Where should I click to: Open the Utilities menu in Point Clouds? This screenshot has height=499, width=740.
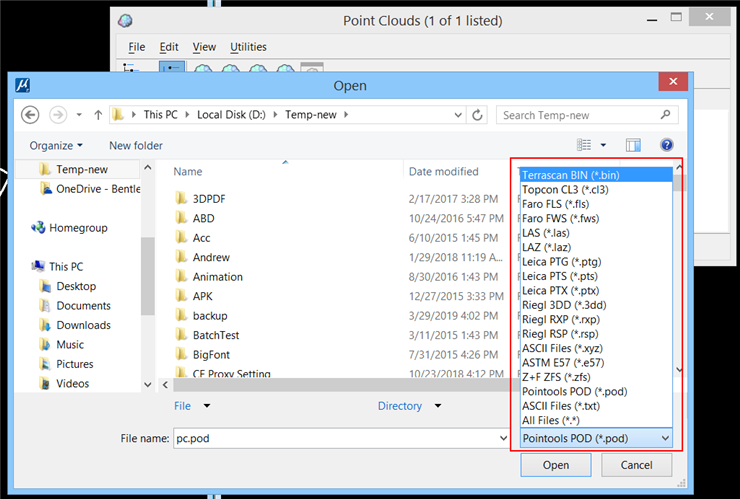click(x=248, y=47)
